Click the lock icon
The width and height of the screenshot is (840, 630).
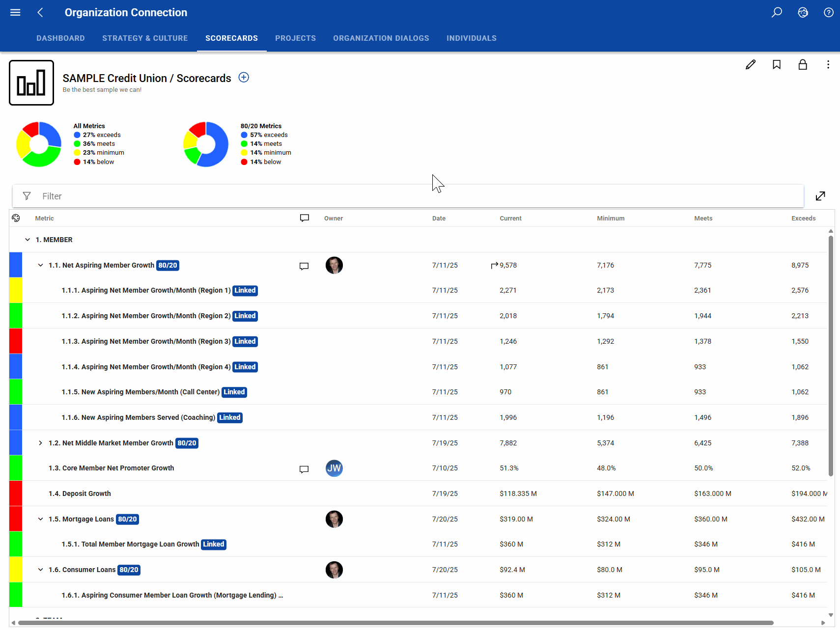(803, 64)
